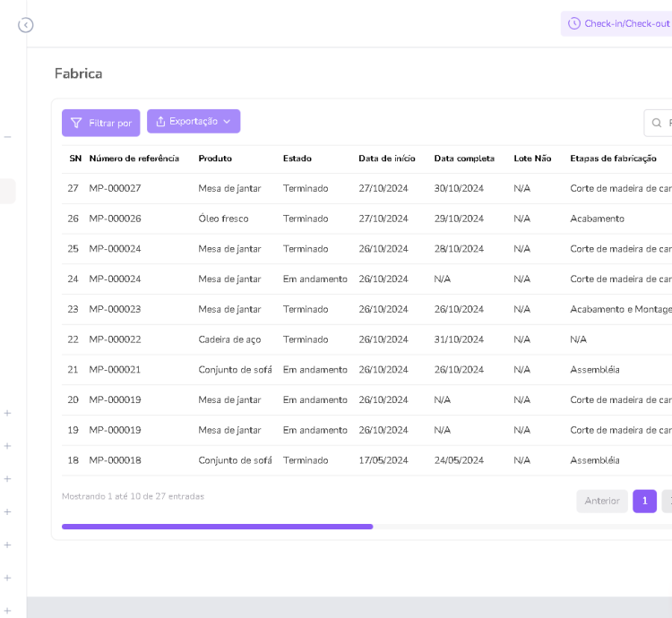672x618 pixels.
Task: Open the MP-000018 reference entry
Action: [115, 460]
